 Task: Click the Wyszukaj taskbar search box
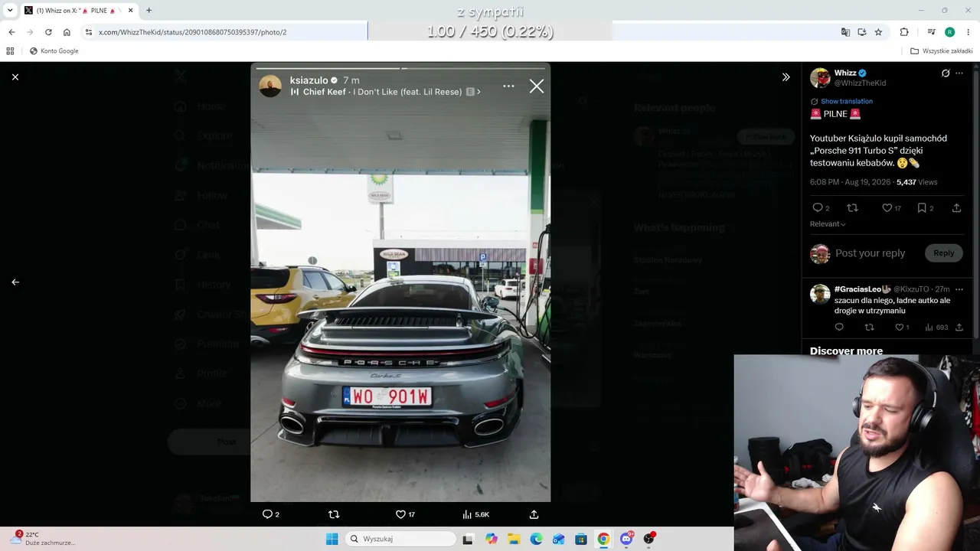[399, 539]
